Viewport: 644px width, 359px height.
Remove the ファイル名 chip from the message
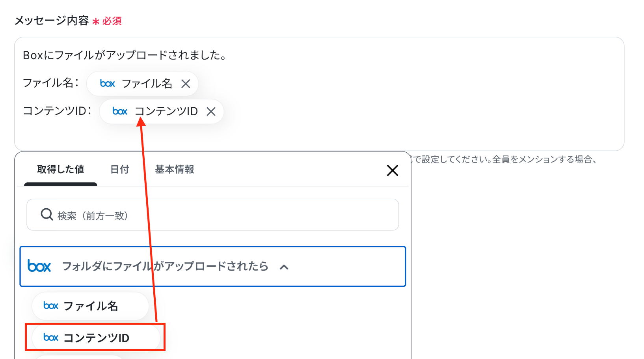186,84
